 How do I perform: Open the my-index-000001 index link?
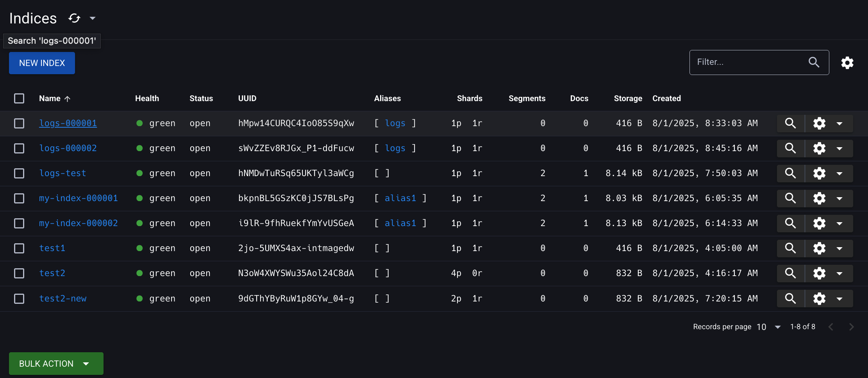click(79, 198)
